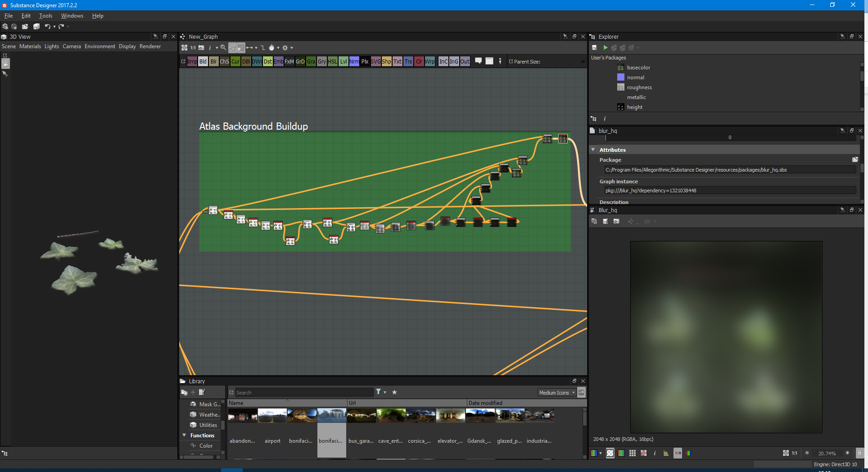
Task: Add a Blend node from toolbar
Action: point(203,62)
